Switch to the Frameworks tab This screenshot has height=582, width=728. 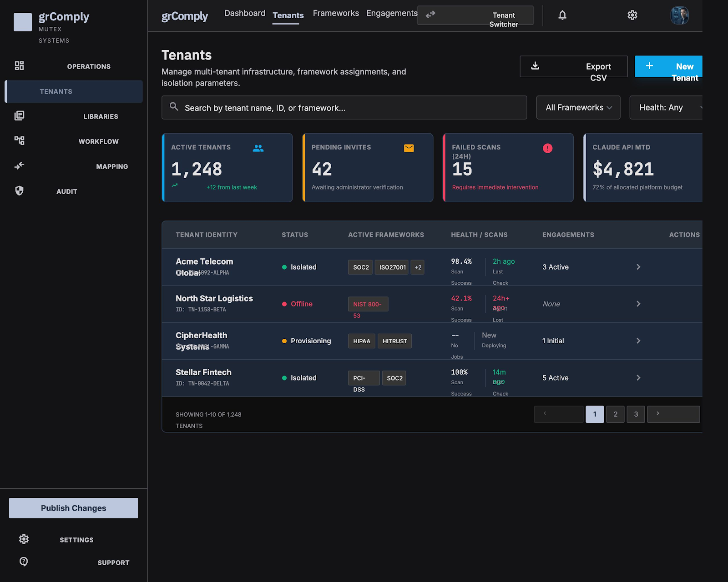[x=336, y=13]
